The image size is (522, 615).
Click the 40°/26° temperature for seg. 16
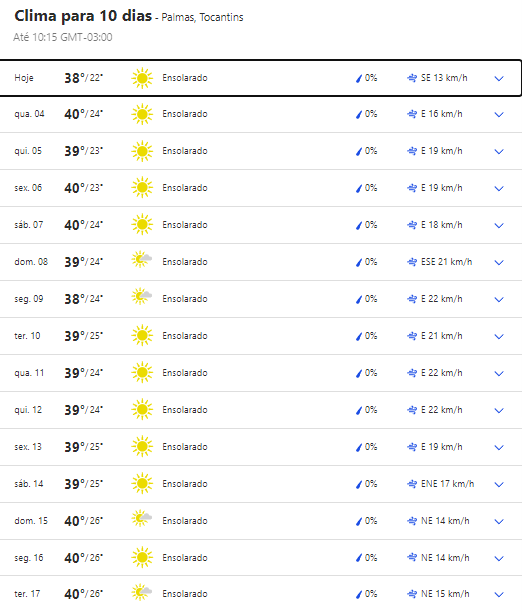coord(84,558)
